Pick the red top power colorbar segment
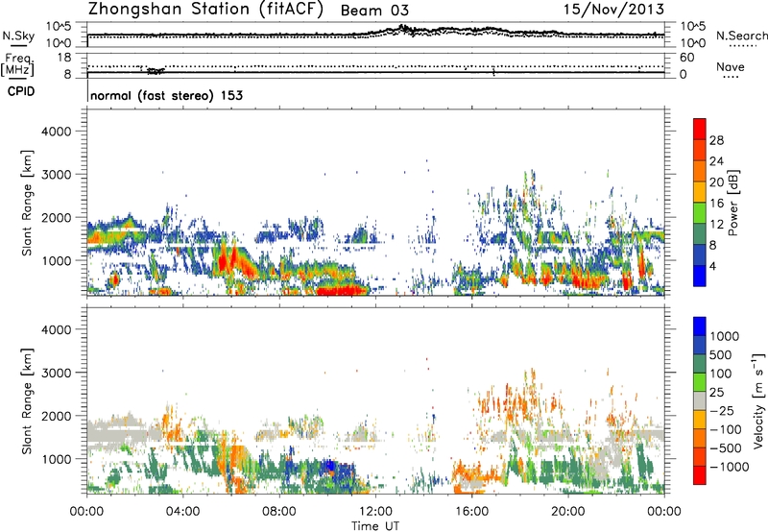768x532 pixels. click(700, 130)
